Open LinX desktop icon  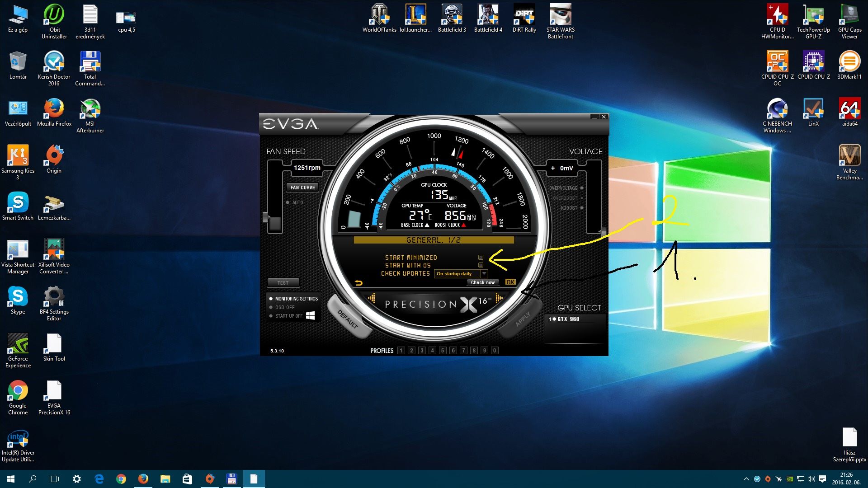[813, 112]
